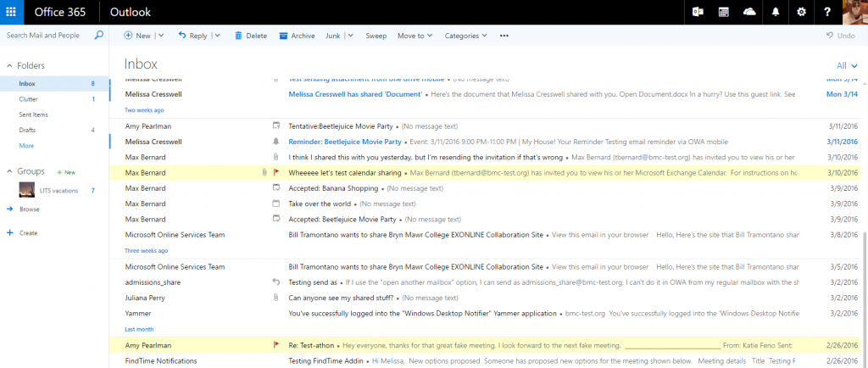The width and height of the screenshot is (868, 368).
Task: Click the LITS vacations group thumbnail
Action: (x=28, y=191)
